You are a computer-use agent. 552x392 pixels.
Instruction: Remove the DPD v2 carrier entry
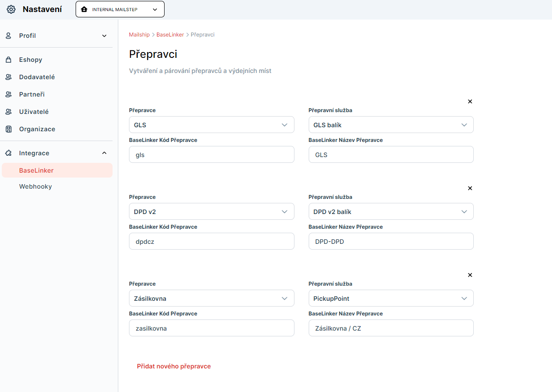click(x=470, y=188)
